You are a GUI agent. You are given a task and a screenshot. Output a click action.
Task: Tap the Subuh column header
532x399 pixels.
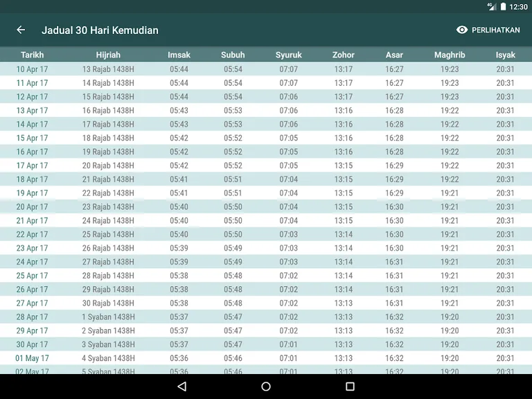233,55
